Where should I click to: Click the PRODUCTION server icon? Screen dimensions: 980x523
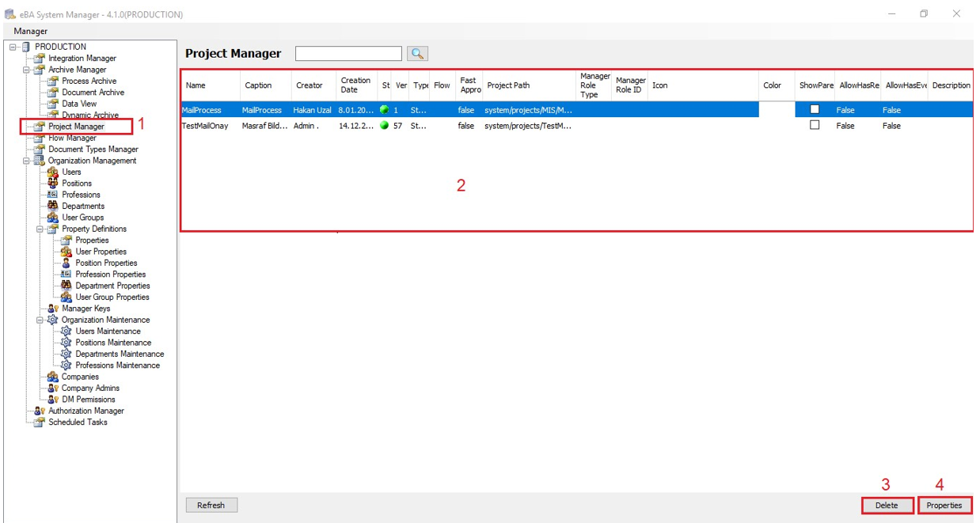click(26, 47)
